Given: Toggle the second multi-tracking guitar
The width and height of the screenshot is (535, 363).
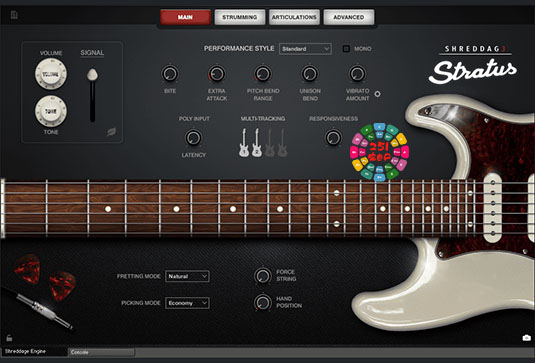Looking at the screenshot, I should coord(257,143).
